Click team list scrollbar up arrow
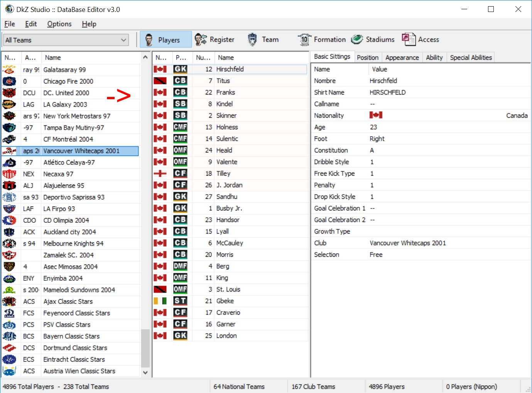This screenshot has height=393, width=532. click(x=145, y=57)
